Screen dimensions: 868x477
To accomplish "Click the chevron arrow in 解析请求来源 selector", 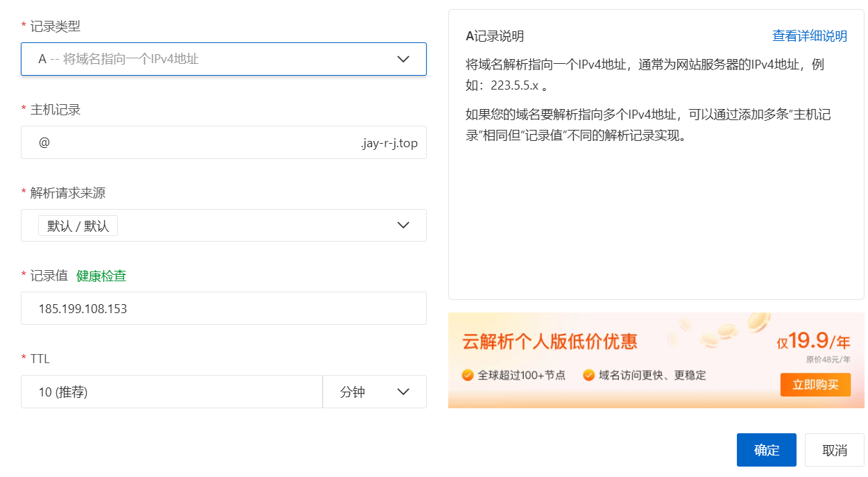I will (403, 225).
